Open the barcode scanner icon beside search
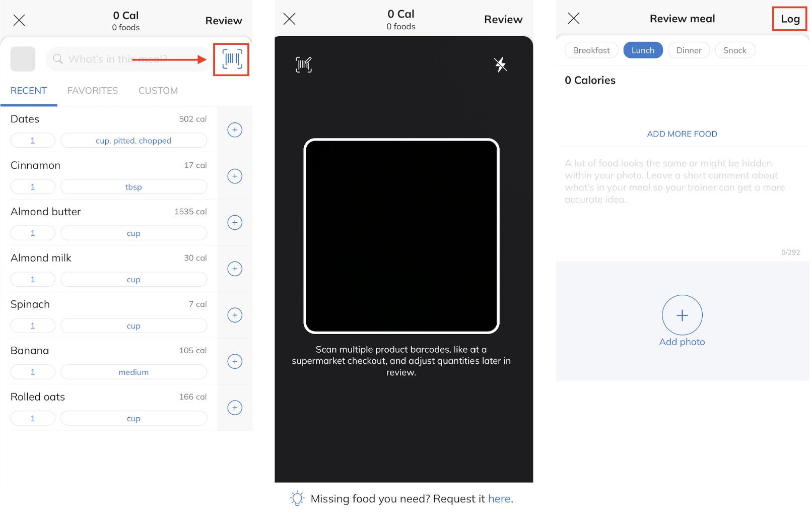Screen dimensions: 812x514 point(232,59)
